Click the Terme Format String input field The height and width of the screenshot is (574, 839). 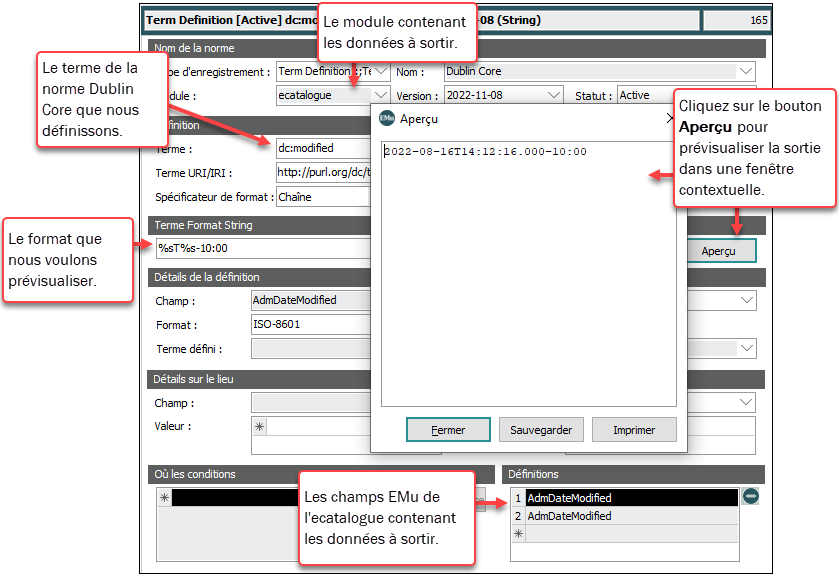point(260,250)
